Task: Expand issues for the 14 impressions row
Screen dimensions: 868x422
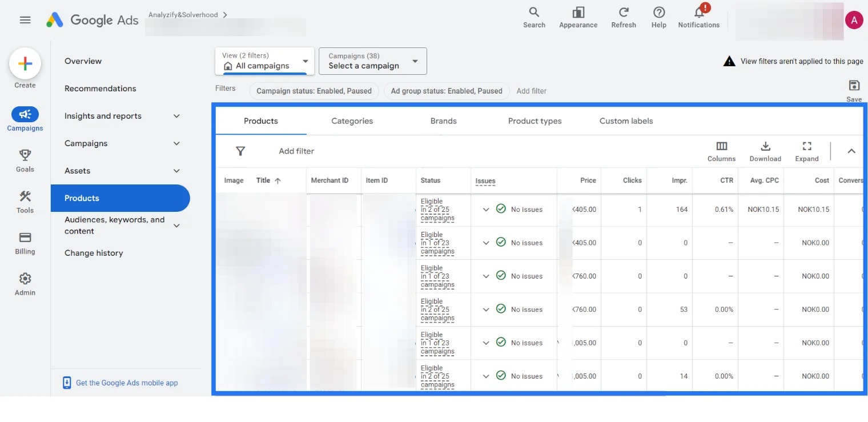Action: coord(486,376)
